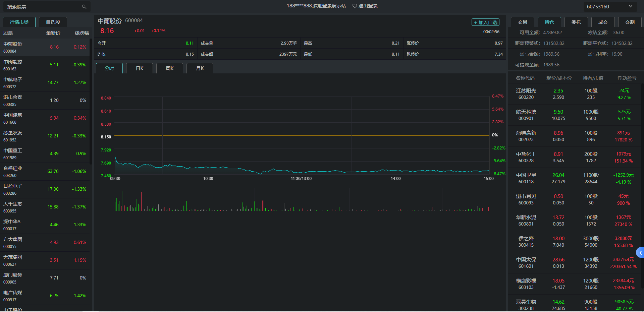Add 中葡股份 to watchlist with 加入自选
The width and height of the screenshot is (644, 312).
point(485,22)
